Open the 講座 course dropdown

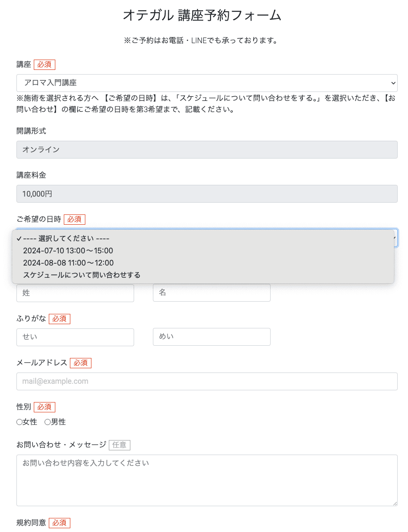(207, 83)
